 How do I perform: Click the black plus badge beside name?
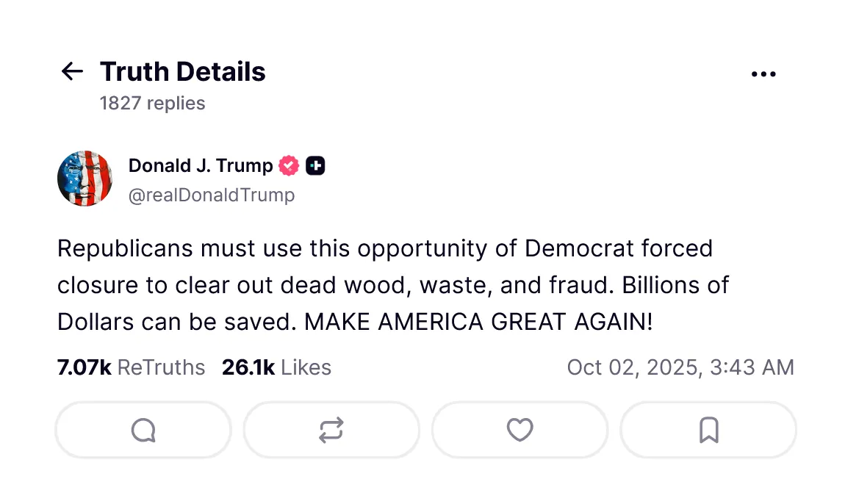point(315,166)
